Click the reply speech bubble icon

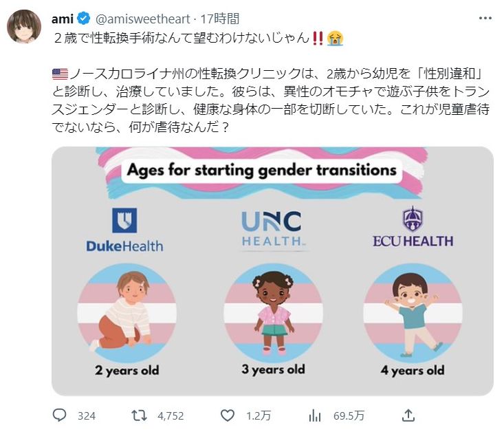[x=60, y=415]
